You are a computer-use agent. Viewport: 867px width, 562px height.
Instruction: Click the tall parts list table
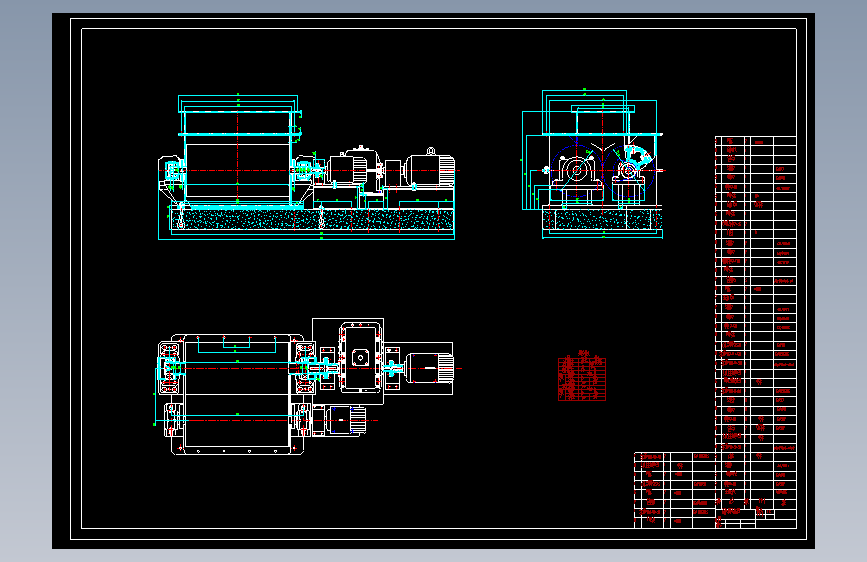755,321
